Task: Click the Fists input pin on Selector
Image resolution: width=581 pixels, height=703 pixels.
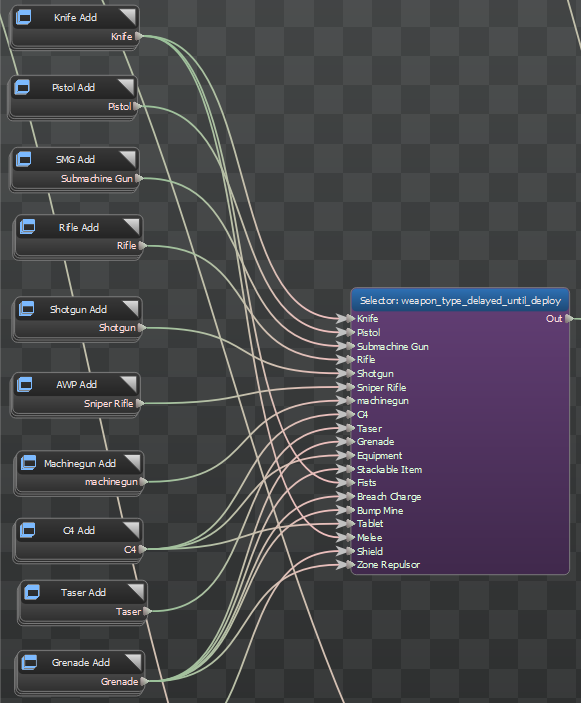Action: coord(351,482)
